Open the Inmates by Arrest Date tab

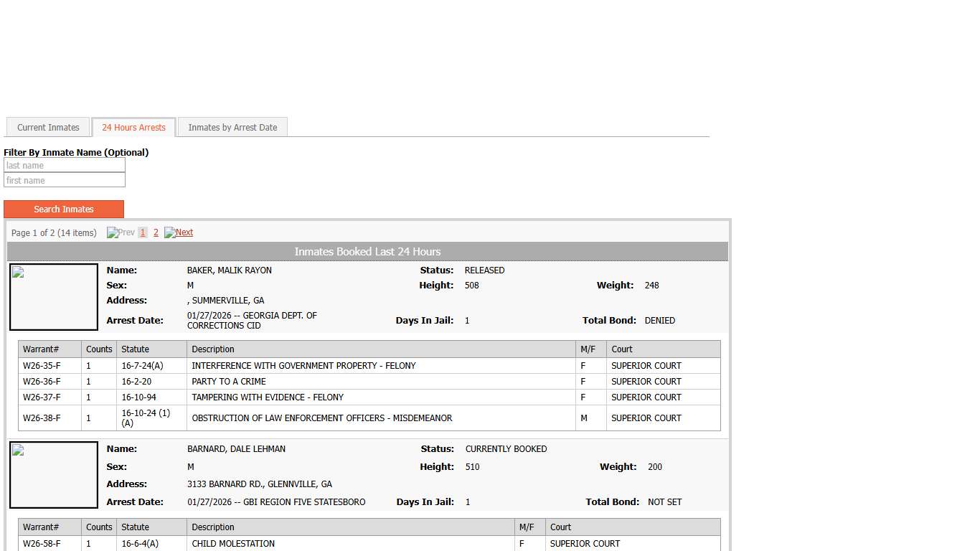(232, 128)
